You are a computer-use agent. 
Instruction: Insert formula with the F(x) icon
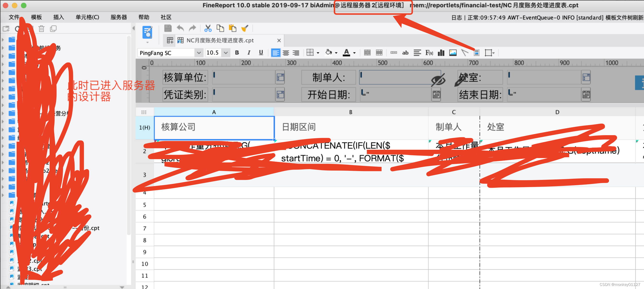click(x=429, y=53)
